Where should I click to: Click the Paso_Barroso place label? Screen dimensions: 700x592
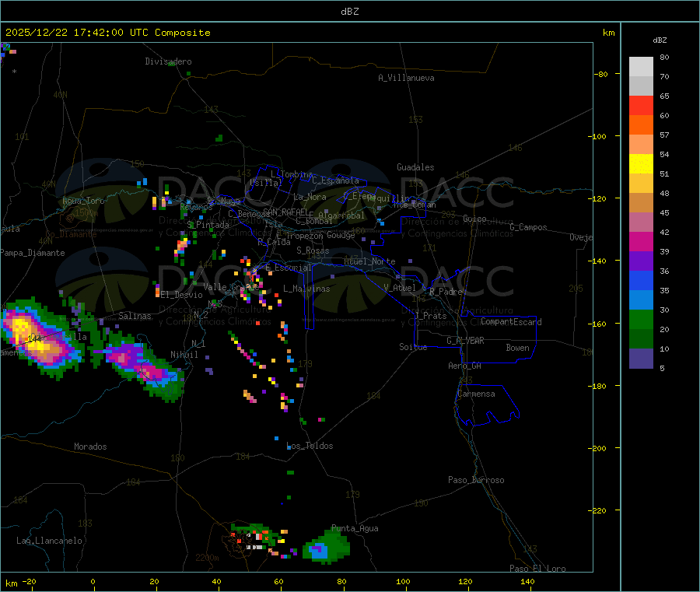tap(476, 480)
